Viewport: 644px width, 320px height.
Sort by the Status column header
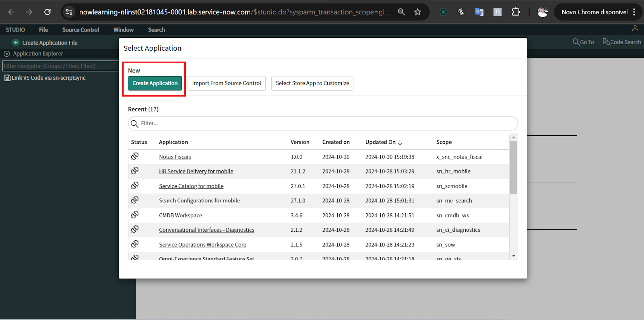pos(139,142)
